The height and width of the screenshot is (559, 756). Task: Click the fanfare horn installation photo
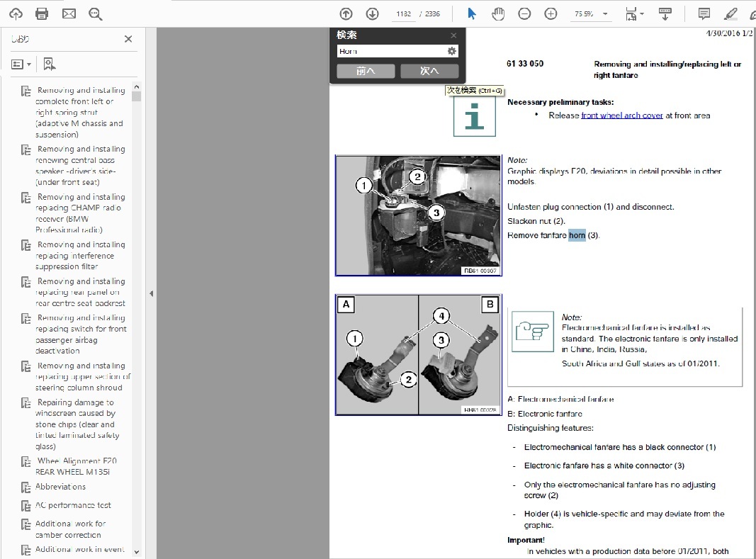(x=419, y=215)
